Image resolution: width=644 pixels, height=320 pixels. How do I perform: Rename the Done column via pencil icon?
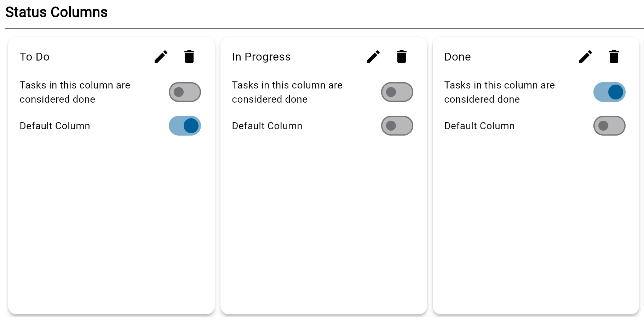point(586,57)
